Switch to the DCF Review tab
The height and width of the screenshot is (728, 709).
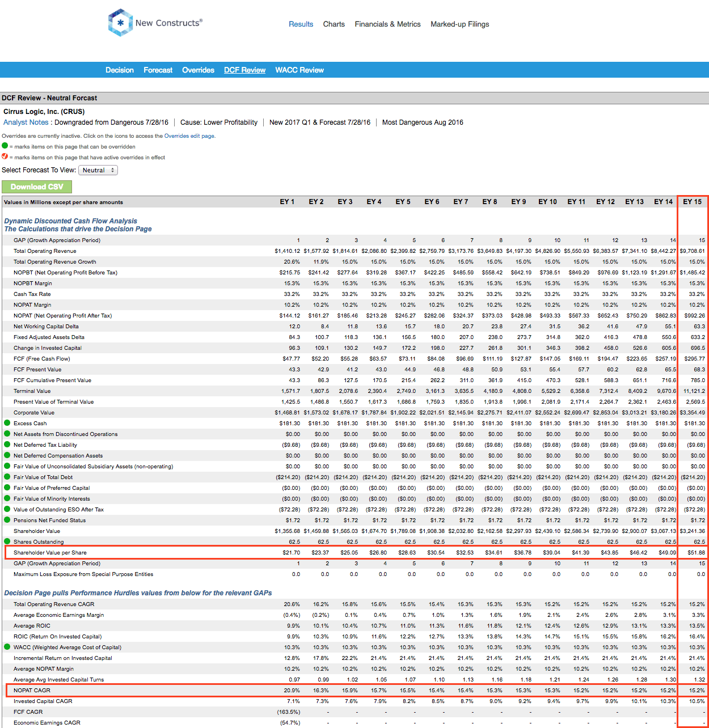(245, 70)
